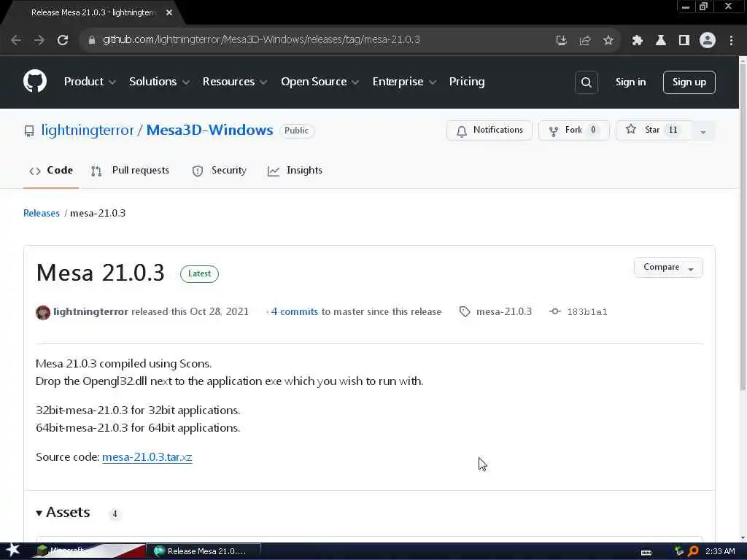Image resolution: width=747 pixels, height=560 pixels.
Task: Click the Sign in link
Action: coord(630,82)
